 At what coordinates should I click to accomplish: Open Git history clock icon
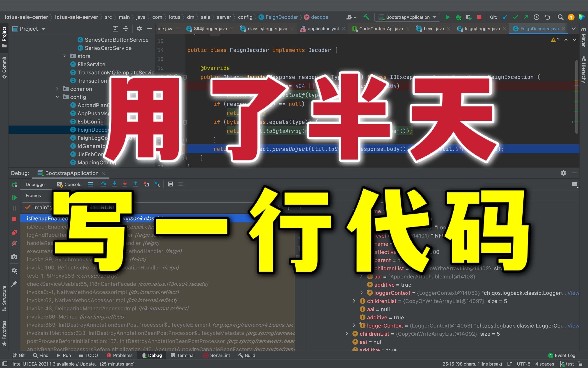(537, 17)
